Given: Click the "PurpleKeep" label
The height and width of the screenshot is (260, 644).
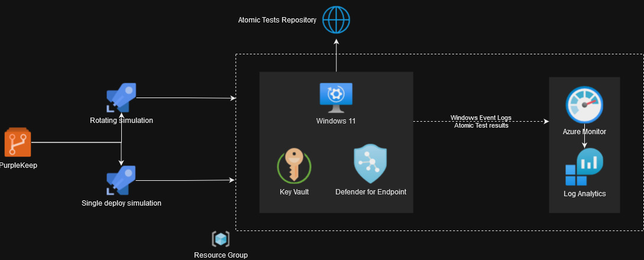Looking at the screenshot, I should [x=18, y=165].
